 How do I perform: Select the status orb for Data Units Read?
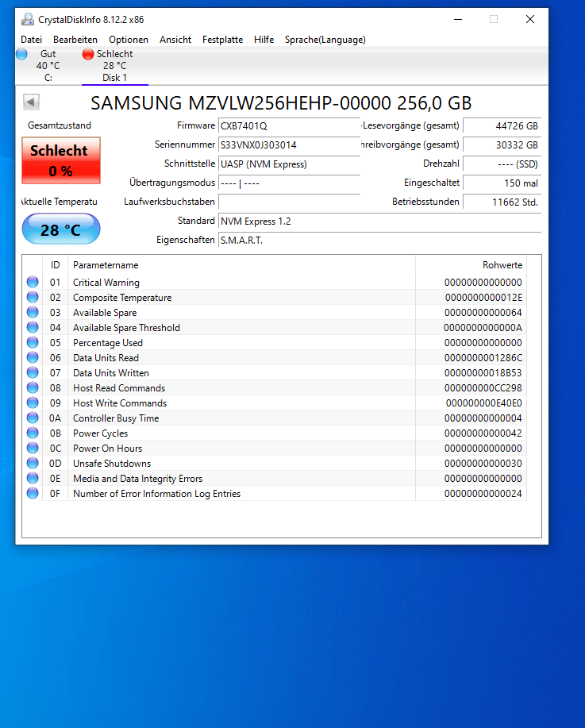pyautogui.click(x=33, y=357)
